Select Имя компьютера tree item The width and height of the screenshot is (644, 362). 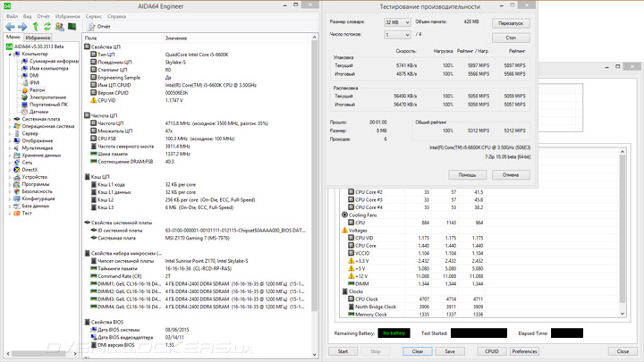(x=49, y=68)
